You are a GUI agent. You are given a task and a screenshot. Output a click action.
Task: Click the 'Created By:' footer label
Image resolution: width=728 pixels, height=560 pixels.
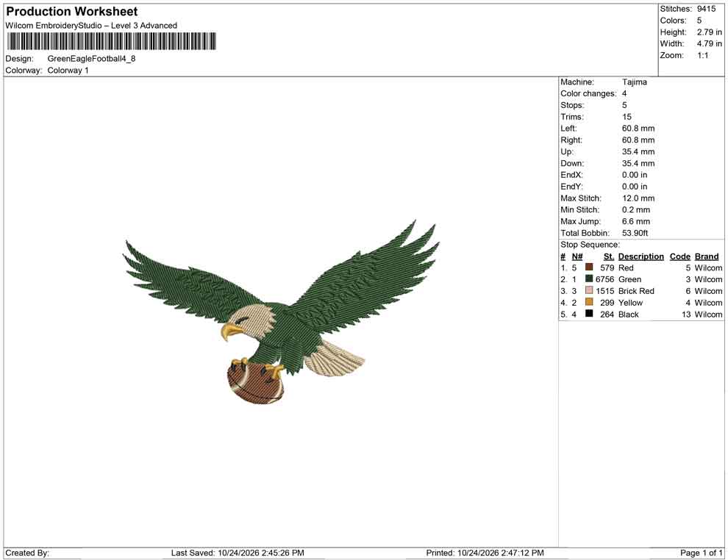(x=27, y=553)
